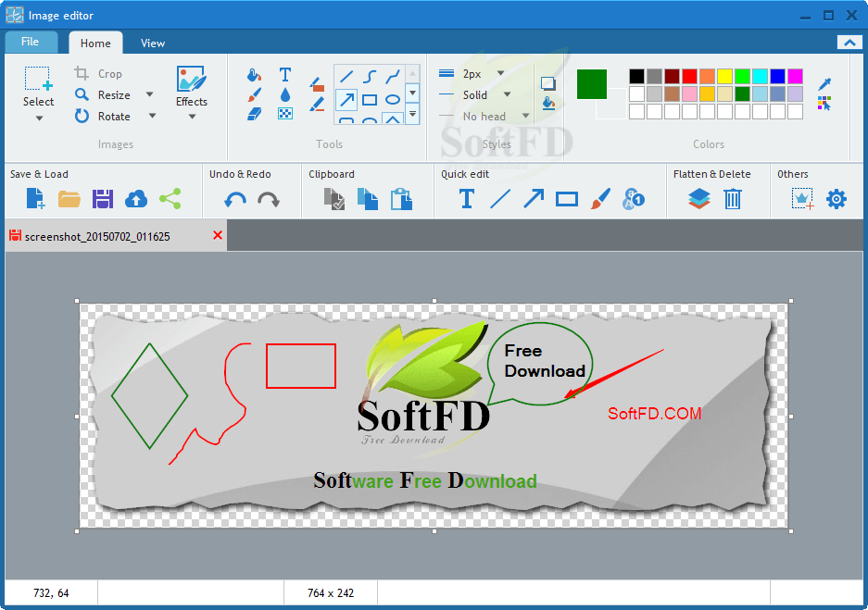868x610 pixels.
Task: Select the ellipse shape in shapes gallery
Action: click(393, 100)
